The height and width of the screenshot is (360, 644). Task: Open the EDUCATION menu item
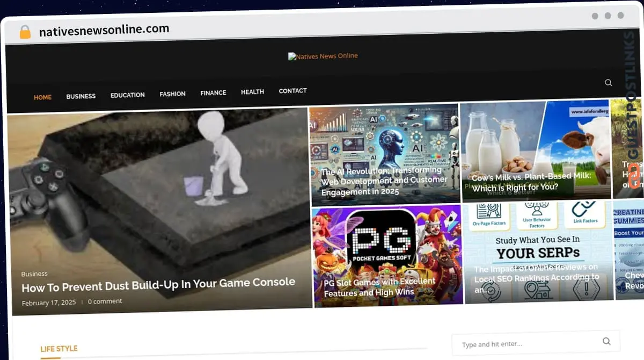(128, 95)
